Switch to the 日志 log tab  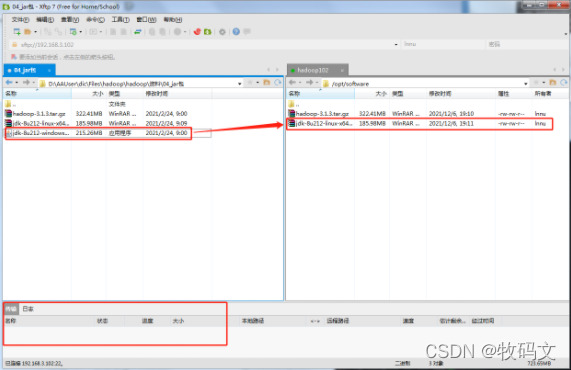click(x=28, y=309)
